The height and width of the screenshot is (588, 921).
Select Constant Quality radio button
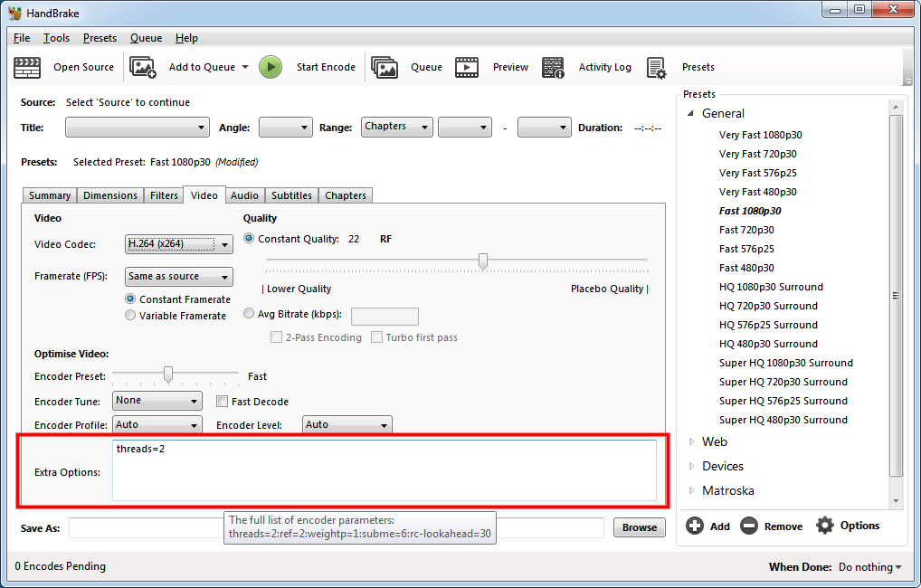[249, 239]
